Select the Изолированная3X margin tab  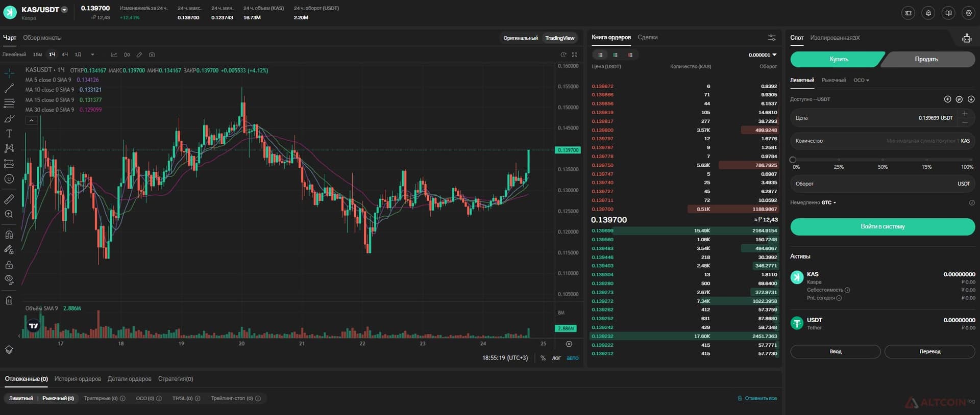(x=835, y=38)
